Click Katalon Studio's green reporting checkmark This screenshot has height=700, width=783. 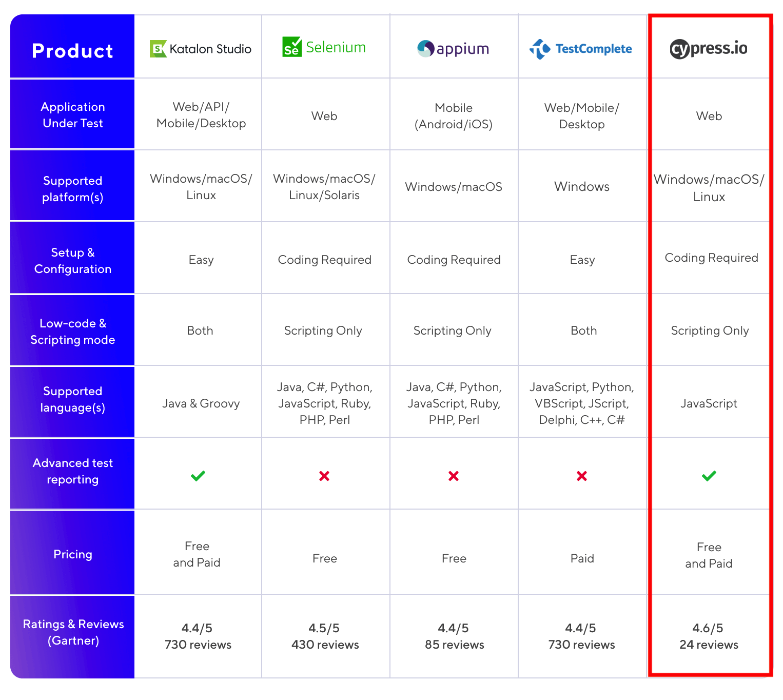click(x=198, y=476)
